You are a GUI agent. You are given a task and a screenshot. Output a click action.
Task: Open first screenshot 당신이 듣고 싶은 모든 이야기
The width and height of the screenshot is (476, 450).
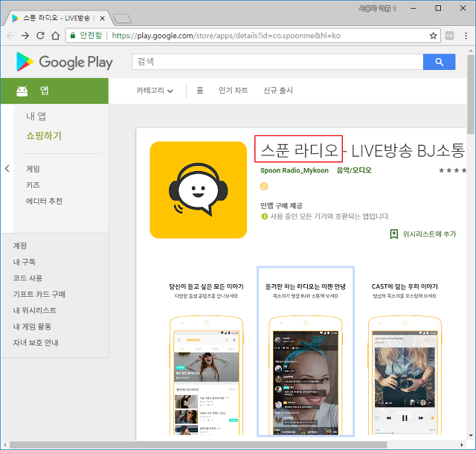[x=207, y=352]
